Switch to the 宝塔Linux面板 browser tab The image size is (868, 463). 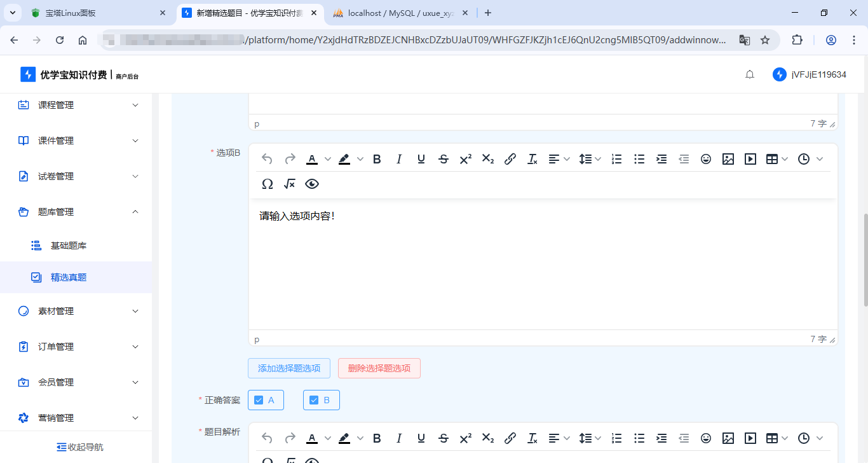pos(95,13)
